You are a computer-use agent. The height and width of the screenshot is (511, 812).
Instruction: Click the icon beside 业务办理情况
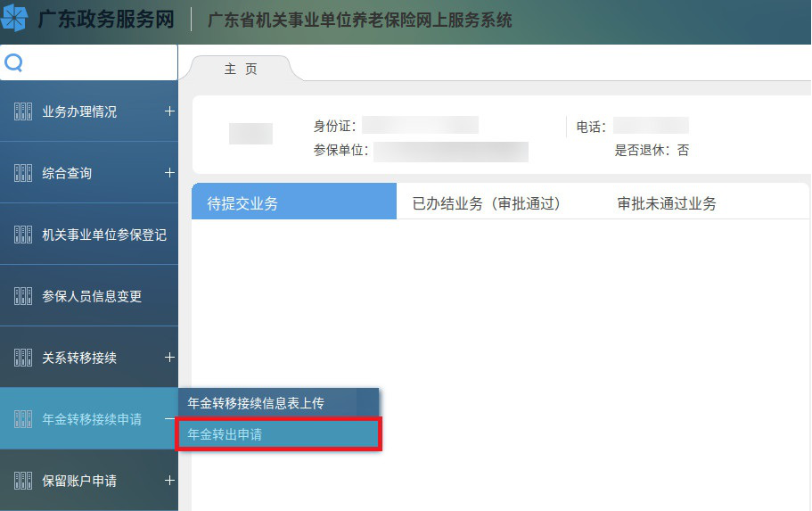tap(23, 111)
